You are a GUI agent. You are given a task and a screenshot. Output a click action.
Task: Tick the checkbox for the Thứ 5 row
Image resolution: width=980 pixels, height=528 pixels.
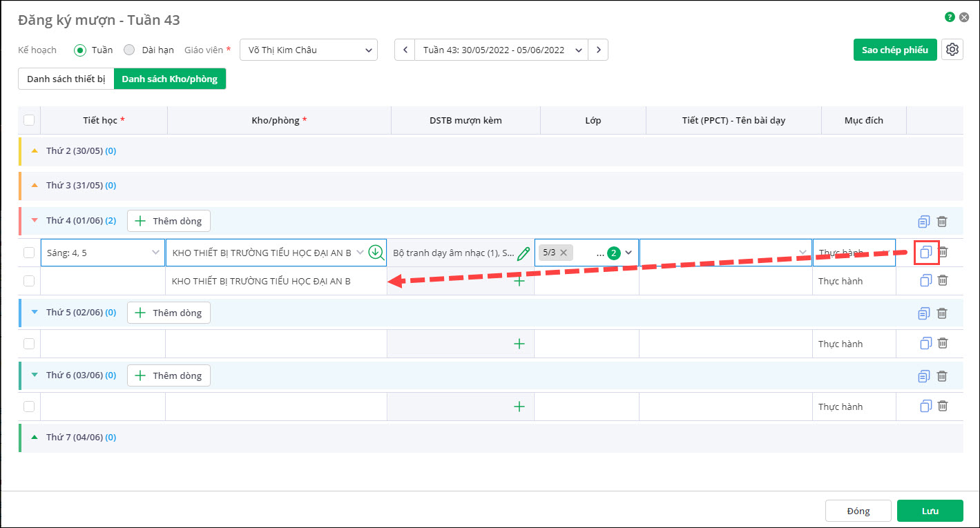[29, 344]
